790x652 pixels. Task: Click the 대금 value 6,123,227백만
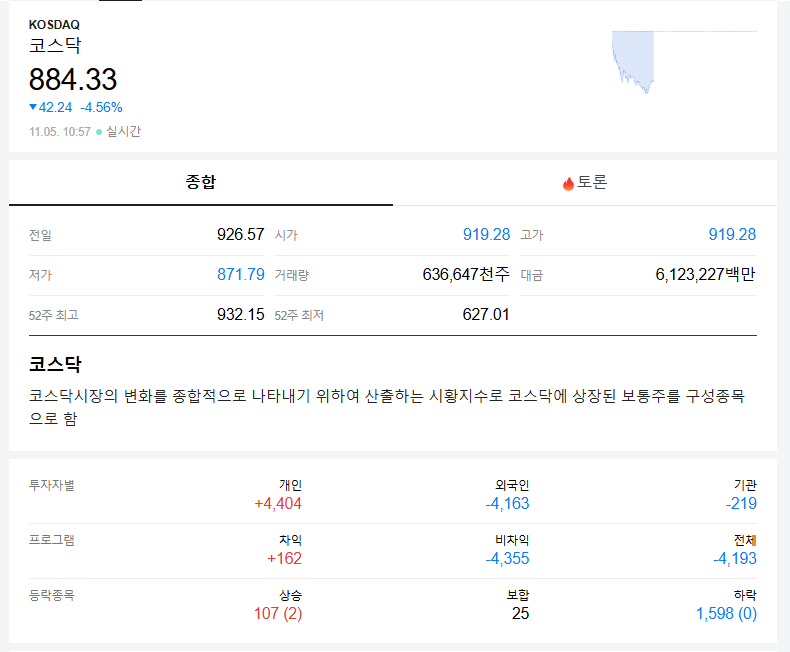coord(705,274)
